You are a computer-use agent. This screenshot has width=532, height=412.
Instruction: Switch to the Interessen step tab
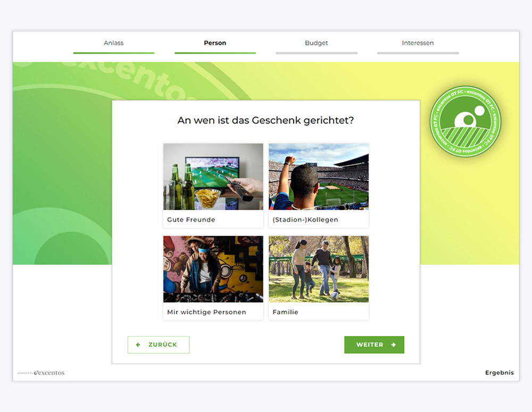pyautogui.click(x=418, y=43)
